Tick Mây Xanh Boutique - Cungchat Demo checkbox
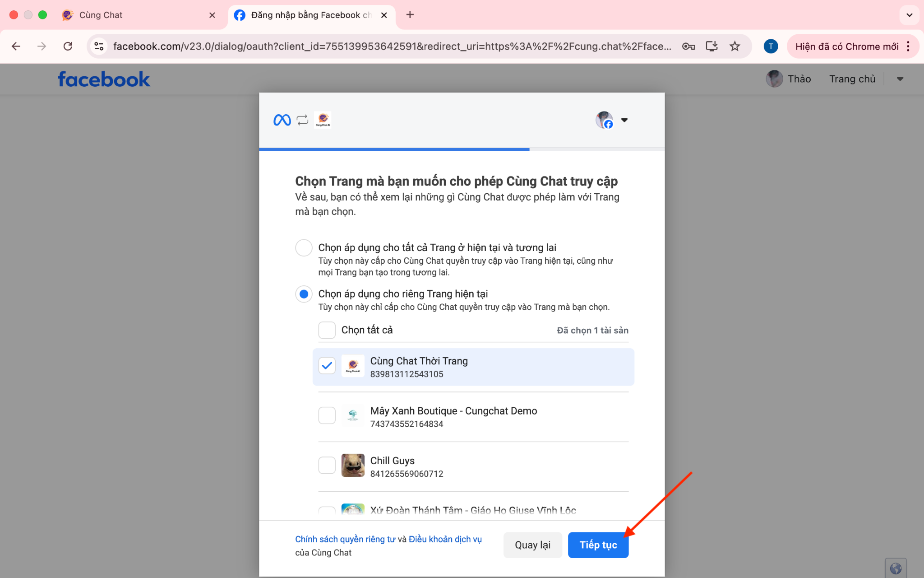The width and height of the screenshot is (924, 578). click(327, 415)
